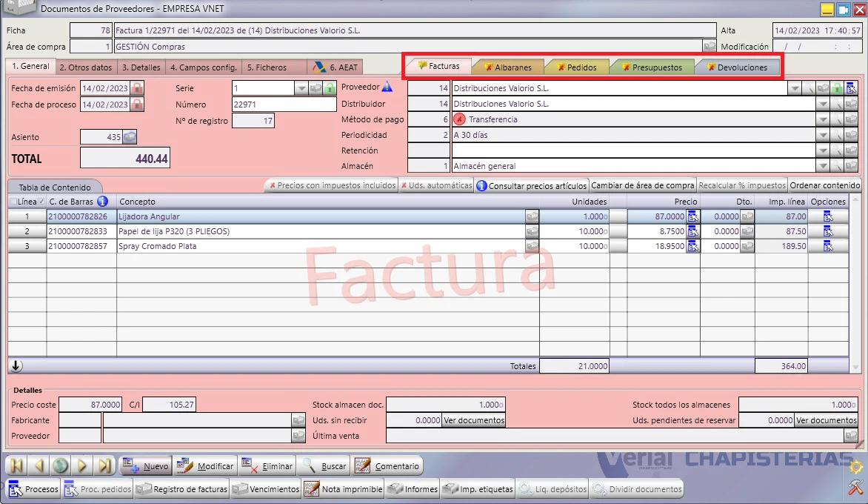Viewport: 868px width, 504px height.
Task: Expand the Método de pago Transferencia dropdown
Action: [823, 119]
